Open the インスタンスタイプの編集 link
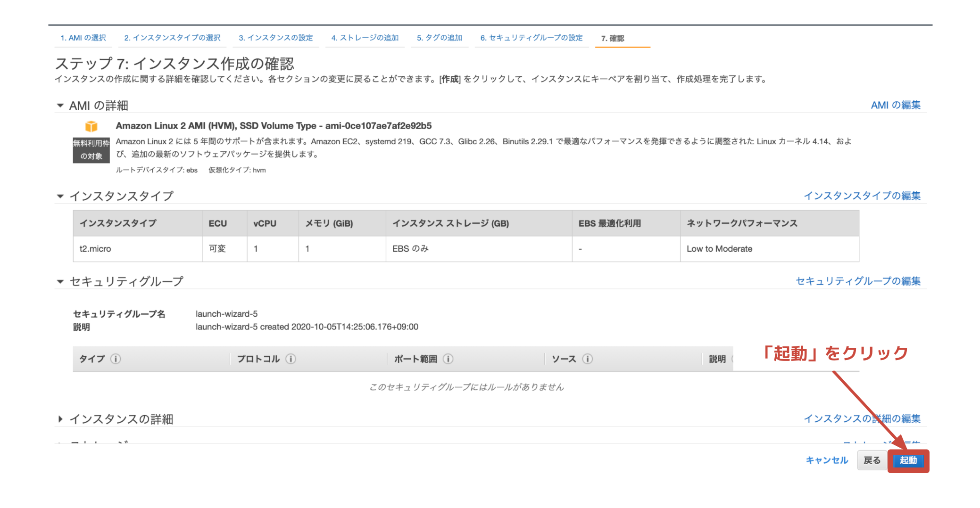This screenshot has height=508, width=980. [x=862, y=196]
